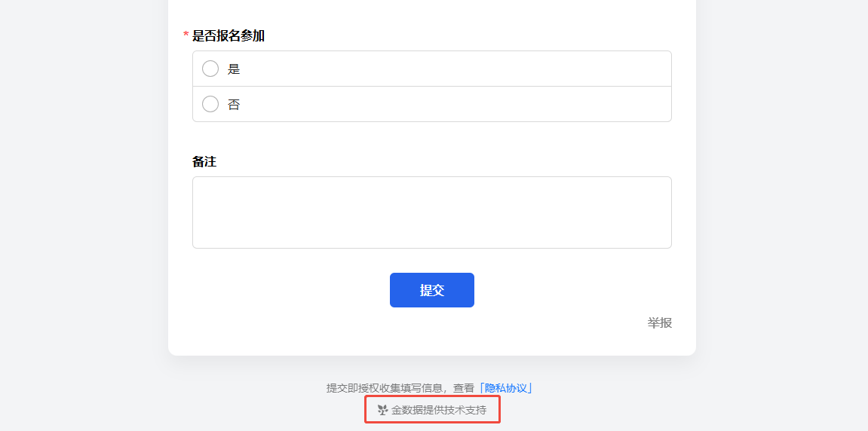Open the 隐私协议 privacy link
The width and height of the screenshot is (868, 431).
505,388
